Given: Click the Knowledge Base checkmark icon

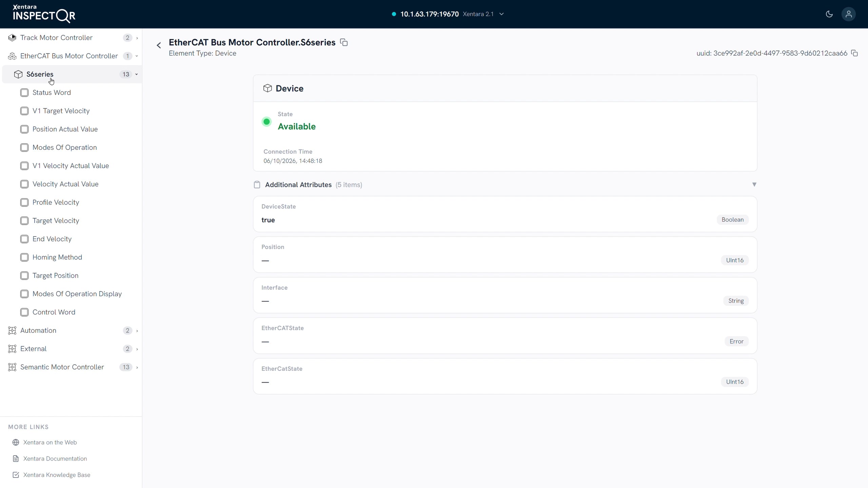Looking at the screenshot, I should coord(16,475).
